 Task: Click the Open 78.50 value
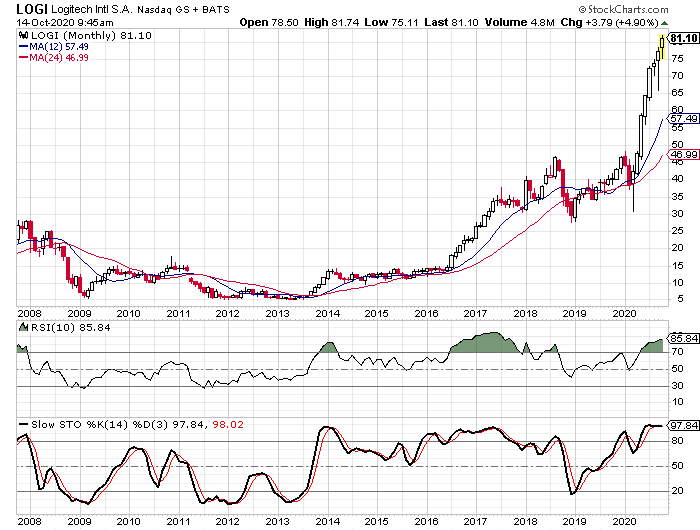coord(269,22)
